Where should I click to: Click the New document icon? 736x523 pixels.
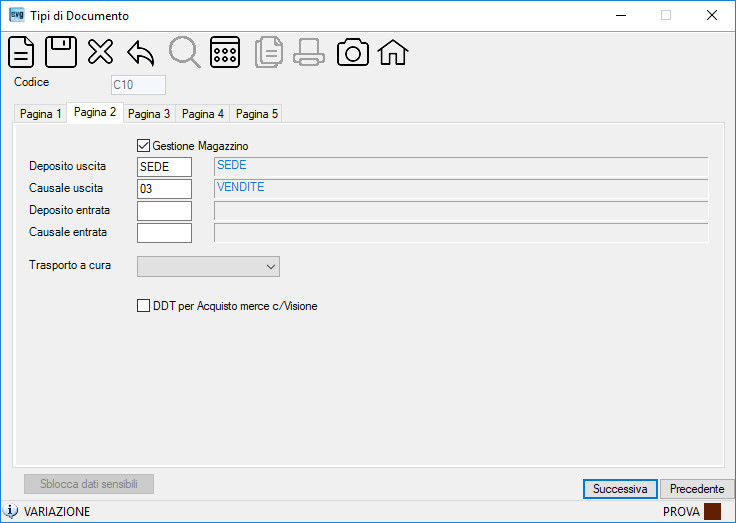[21, 52]
